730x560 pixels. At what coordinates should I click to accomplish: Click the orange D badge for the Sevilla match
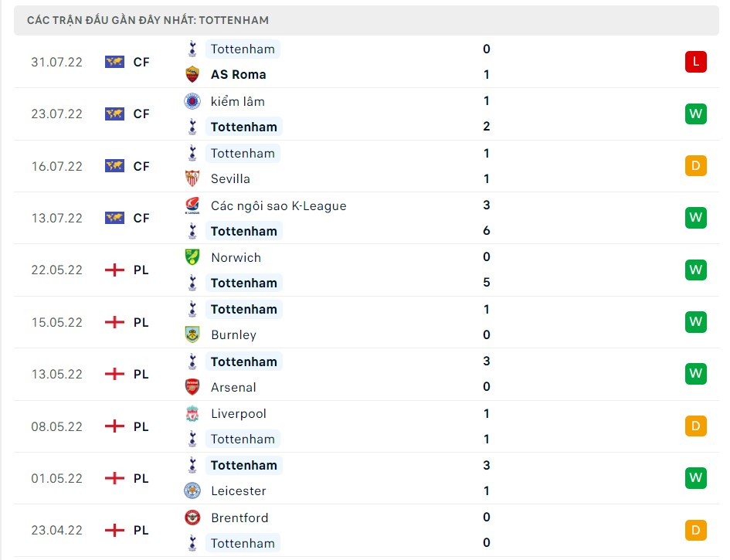tap(695, 165)
